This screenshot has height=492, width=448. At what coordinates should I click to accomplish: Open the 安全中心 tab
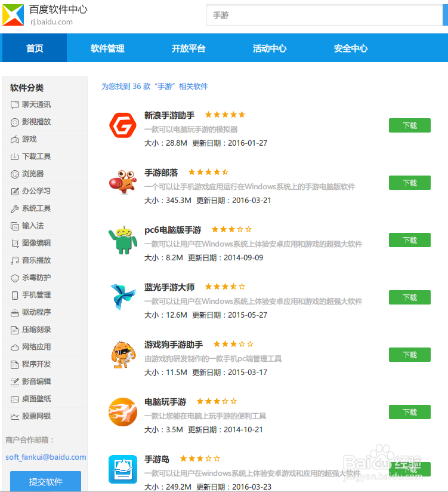(351, 48)
